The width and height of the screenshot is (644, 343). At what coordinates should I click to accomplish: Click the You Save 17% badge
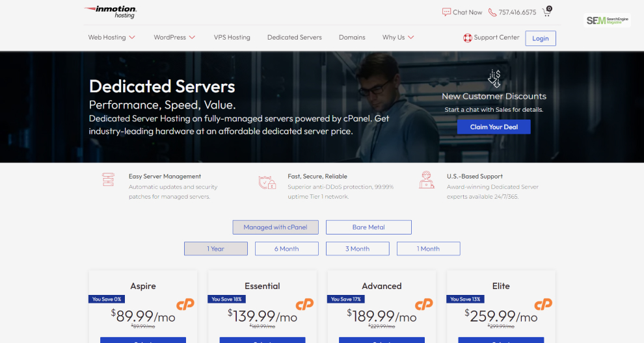pyautogui.click(x=346, y=299)
